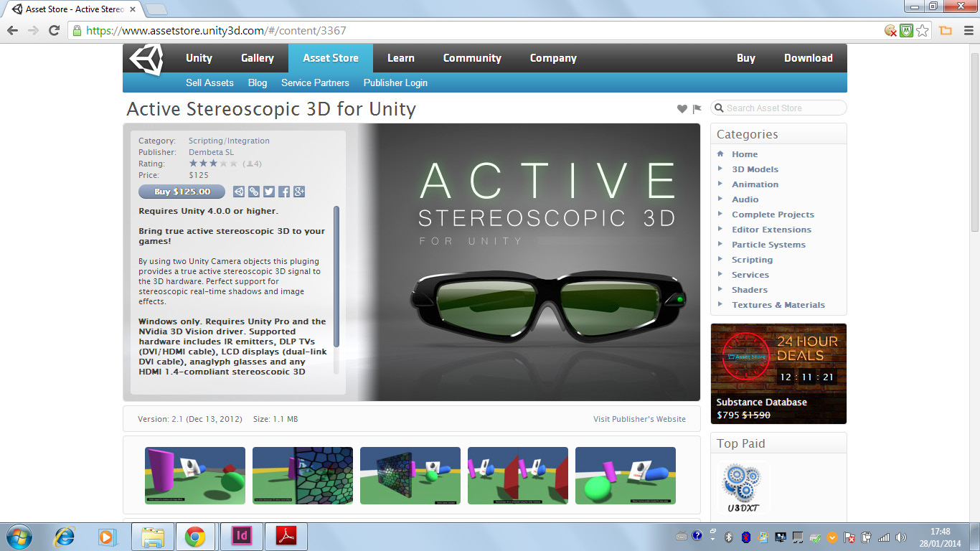Expand the 3D Models category arrow
The width and height of the screenshot is (980, 551).
[720, 169]
